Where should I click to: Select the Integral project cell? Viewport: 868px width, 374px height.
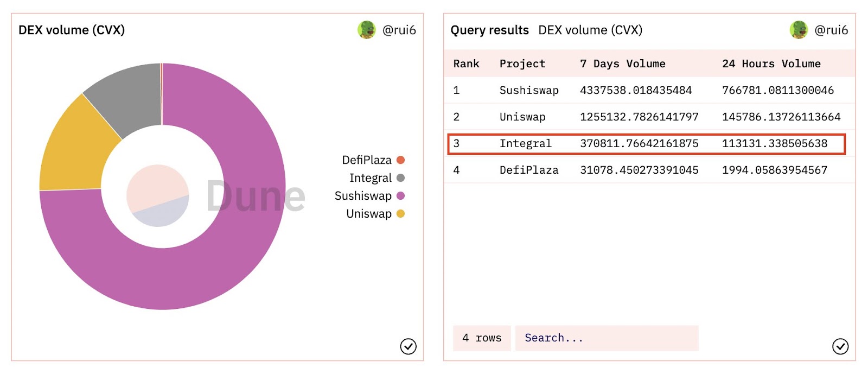(x=526, y=143)
